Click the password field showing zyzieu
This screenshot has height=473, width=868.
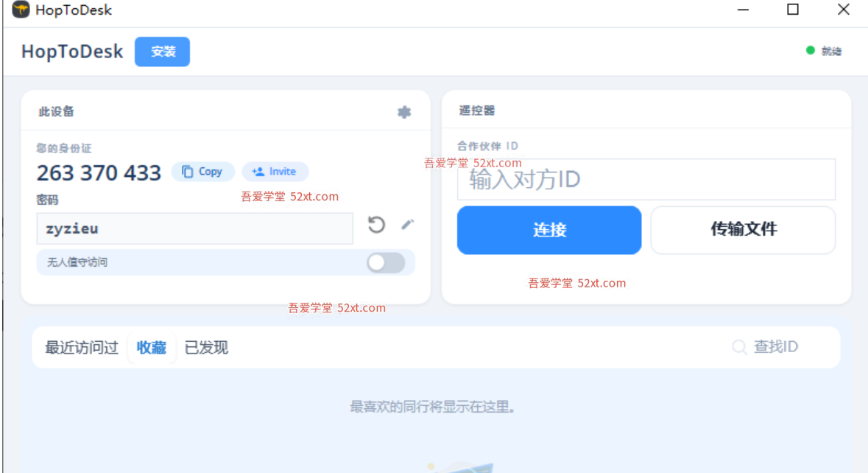click(195, 228)
